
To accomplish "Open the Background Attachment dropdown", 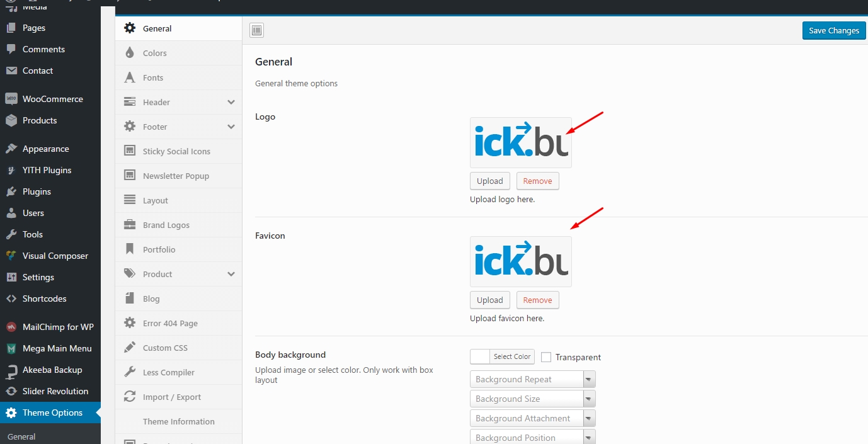I will 533,418.
